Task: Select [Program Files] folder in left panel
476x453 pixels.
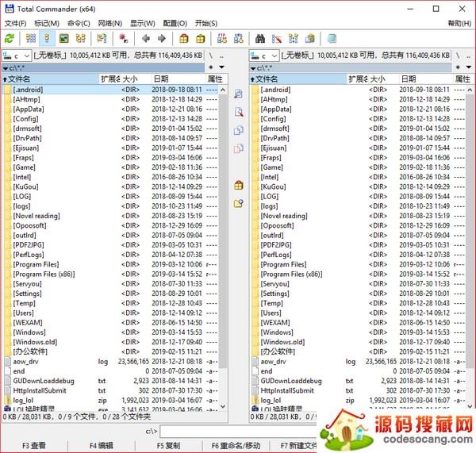Action: click(36, 264)
